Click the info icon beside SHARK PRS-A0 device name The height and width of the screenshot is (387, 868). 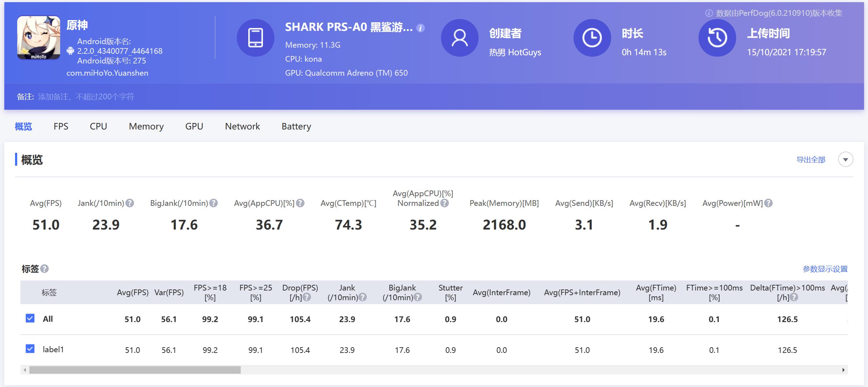pyautogui.click(x=421, y=28)
